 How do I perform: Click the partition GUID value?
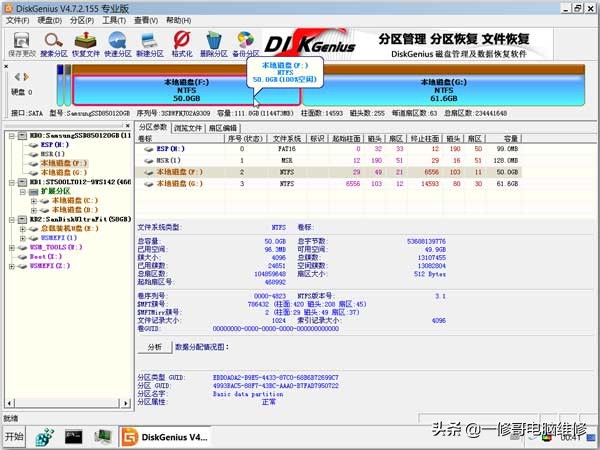(x=276, y=386)
